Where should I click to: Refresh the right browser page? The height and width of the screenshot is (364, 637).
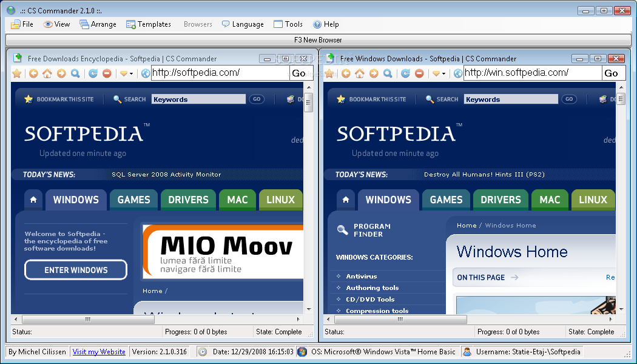point(405,73)
